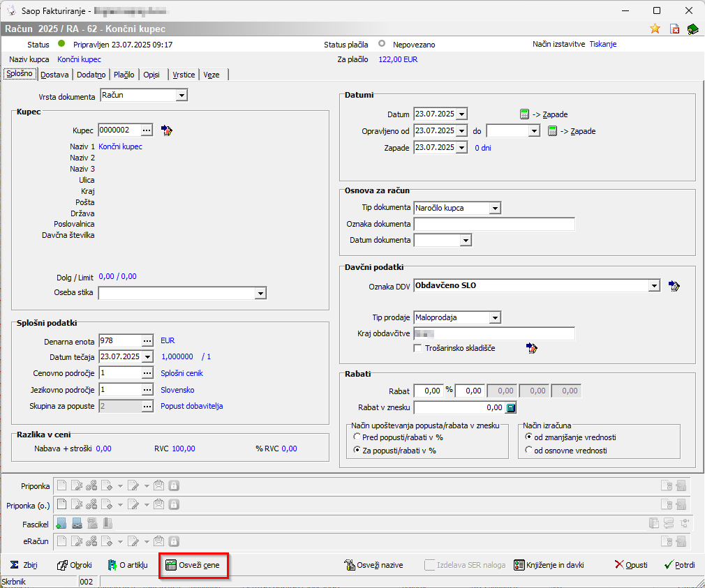
Task: Expand Tip dokumenta dropdown
Action: [x=495, y=208]
